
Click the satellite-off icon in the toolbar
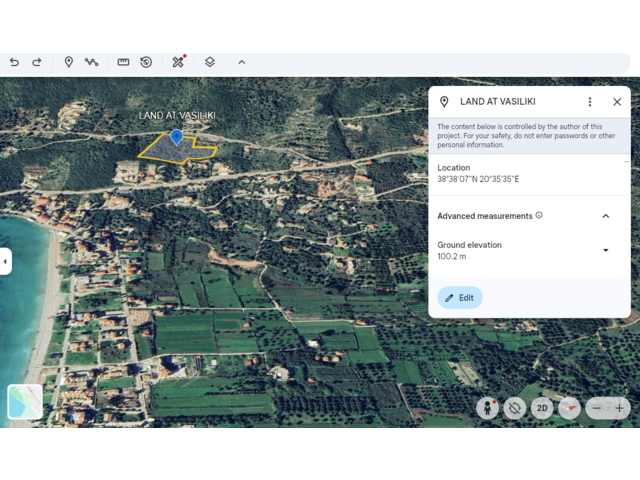click(178, 62)
